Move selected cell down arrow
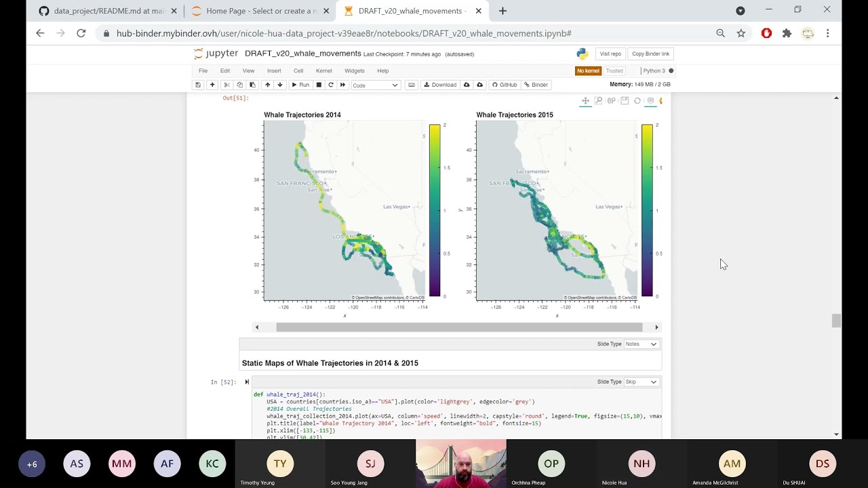This screenshot has width=868, height=488. coord(279,85)
